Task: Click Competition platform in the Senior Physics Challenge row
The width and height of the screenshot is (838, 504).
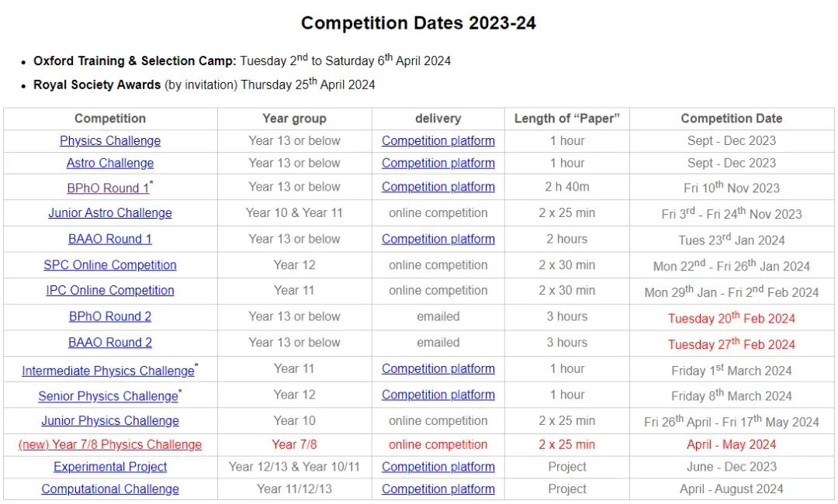Action: pyautogui.click(x=438, y=395)
